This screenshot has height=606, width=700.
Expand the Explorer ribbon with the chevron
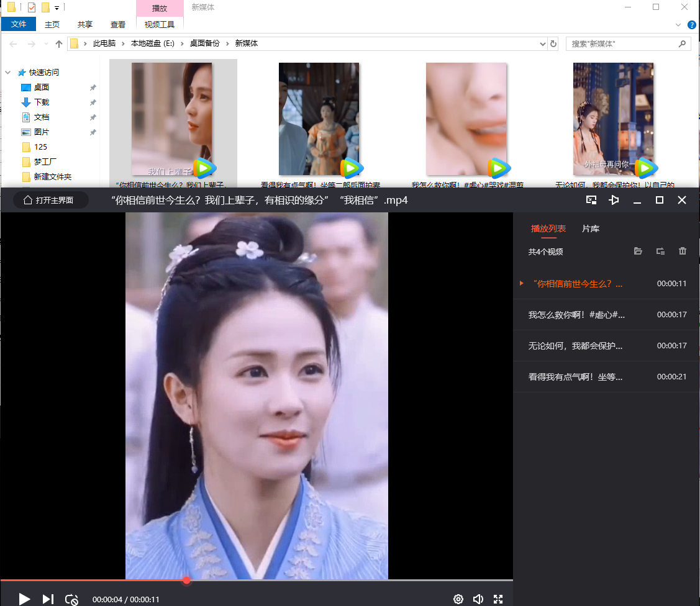(x=678, y=25)
